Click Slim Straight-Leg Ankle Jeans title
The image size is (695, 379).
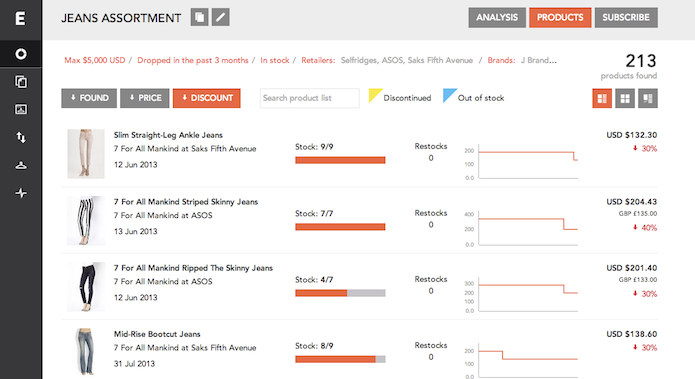(168, 135)
